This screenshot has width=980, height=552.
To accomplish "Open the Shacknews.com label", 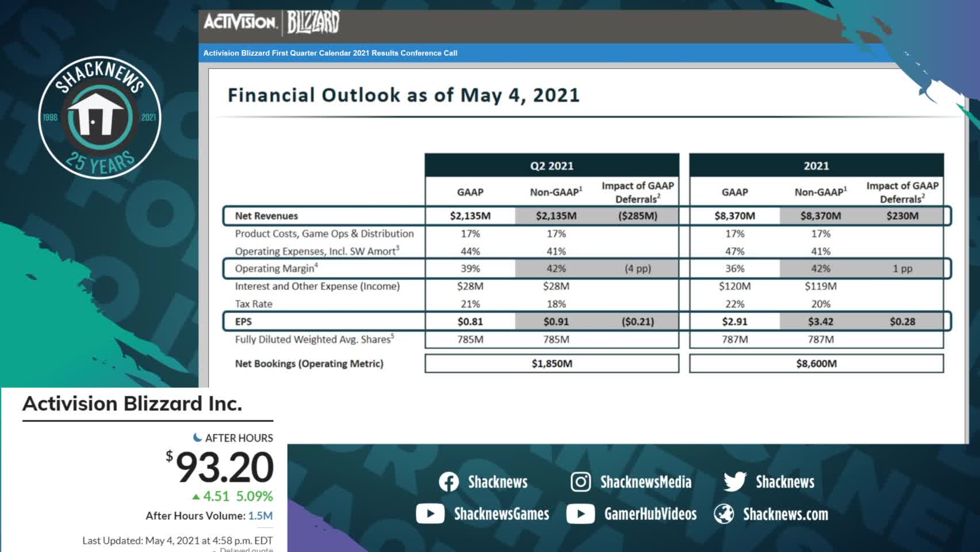I will pyautogui.click(x=786, y=514).
